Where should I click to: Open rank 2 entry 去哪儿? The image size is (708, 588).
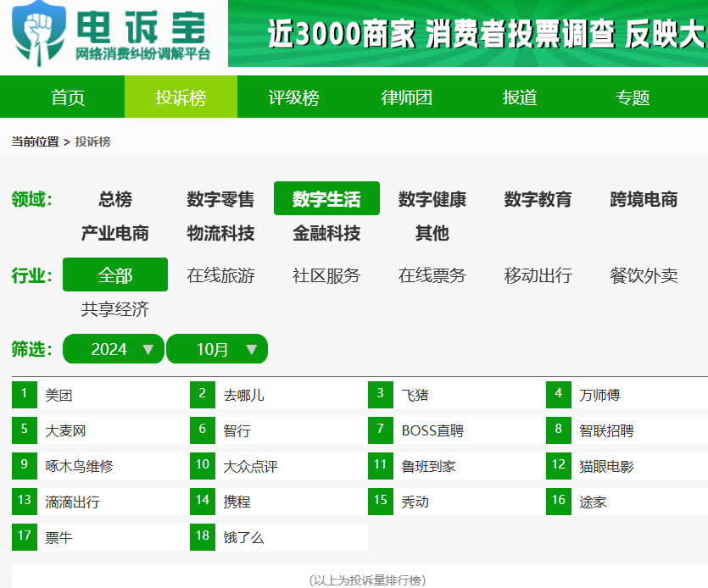pos(243,396)
